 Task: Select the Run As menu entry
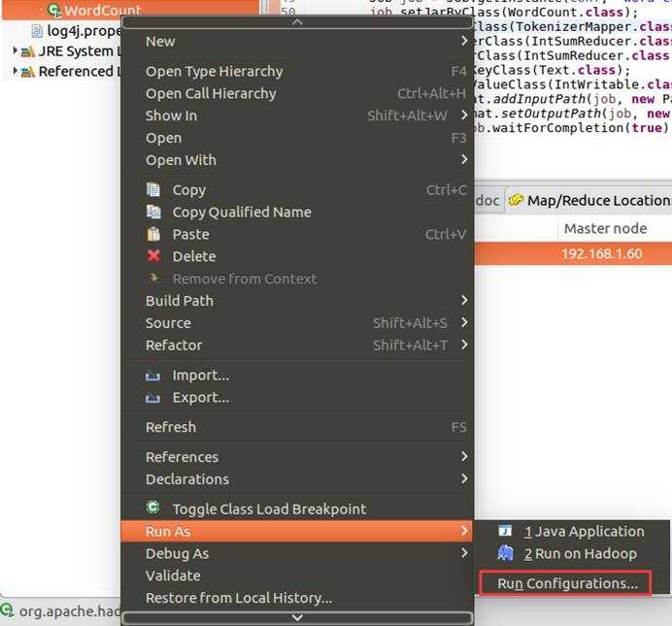(297, 532)
